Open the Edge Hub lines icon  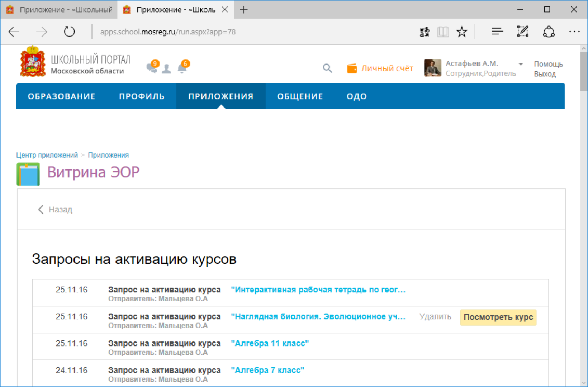coord(497,32)
